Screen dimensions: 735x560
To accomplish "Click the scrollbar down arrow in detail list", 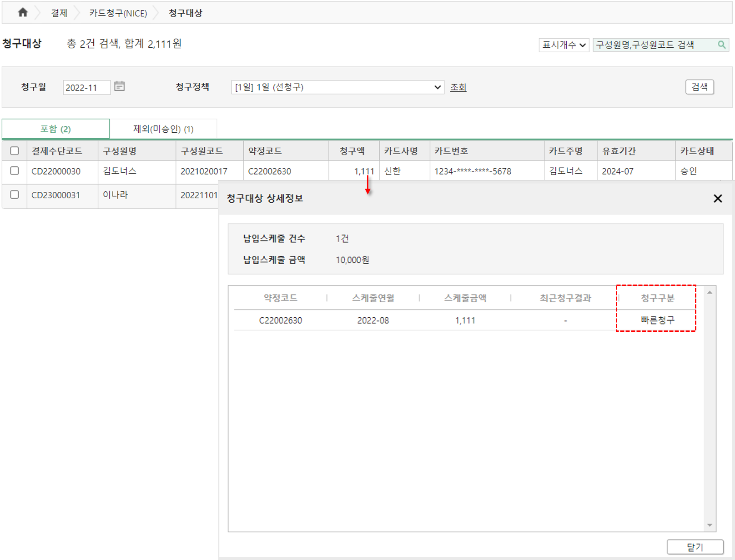I will coord(710,525).
